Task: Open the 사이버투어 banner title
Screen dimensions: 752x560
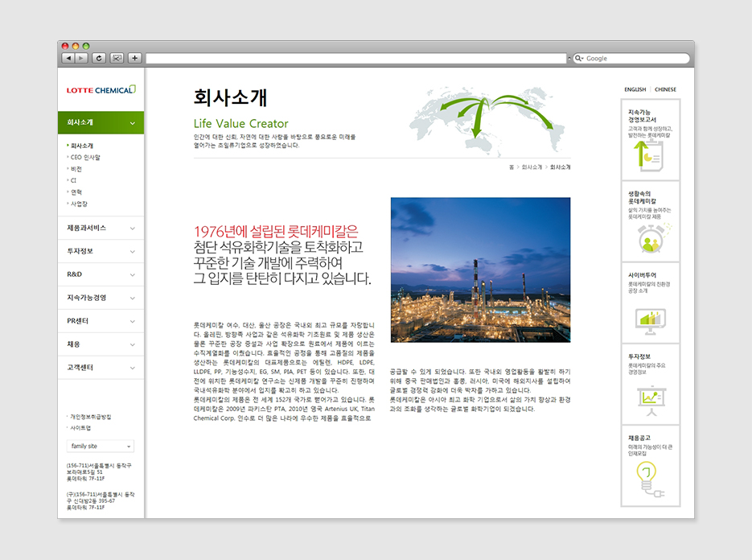Action: click(x=642, y=275)
